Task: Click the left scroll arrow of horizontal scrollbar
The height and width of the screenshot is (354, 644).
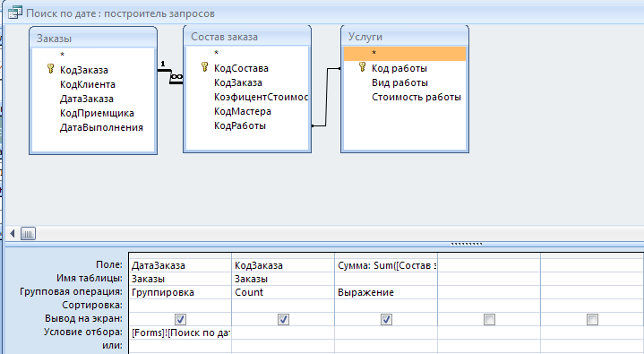Action: [x=13, y=234]
